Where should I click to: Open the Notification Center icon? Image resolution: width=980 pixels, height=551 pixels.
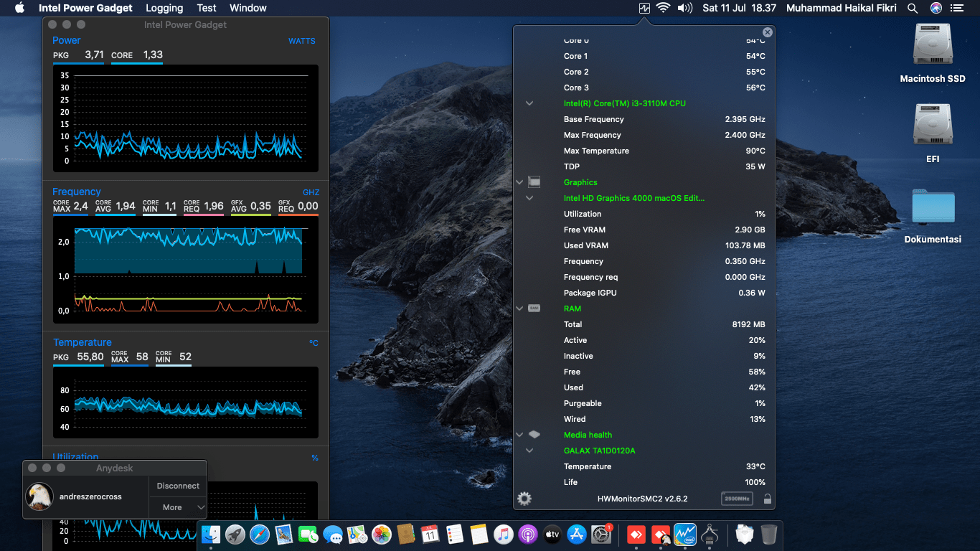[x=957, y=8]
